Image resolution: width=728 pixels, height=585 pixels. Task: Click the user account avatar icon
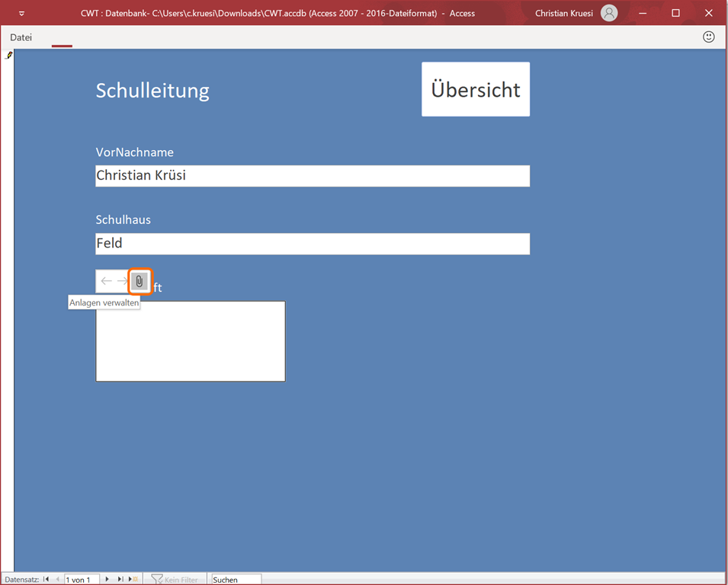coord(608,13)
